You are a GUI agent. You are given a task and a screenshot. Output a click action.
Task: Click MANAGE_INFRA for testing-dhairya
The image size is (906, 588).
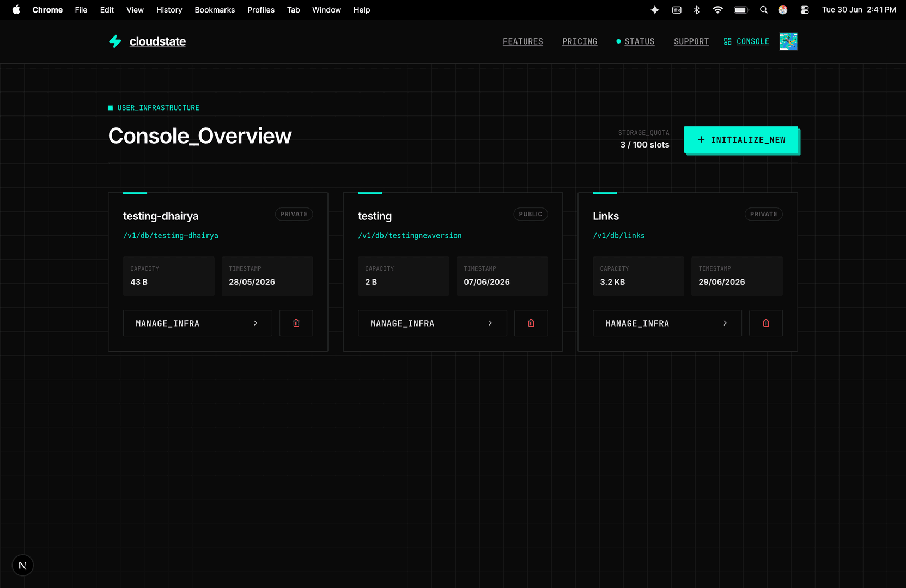[x=198, y=323]
